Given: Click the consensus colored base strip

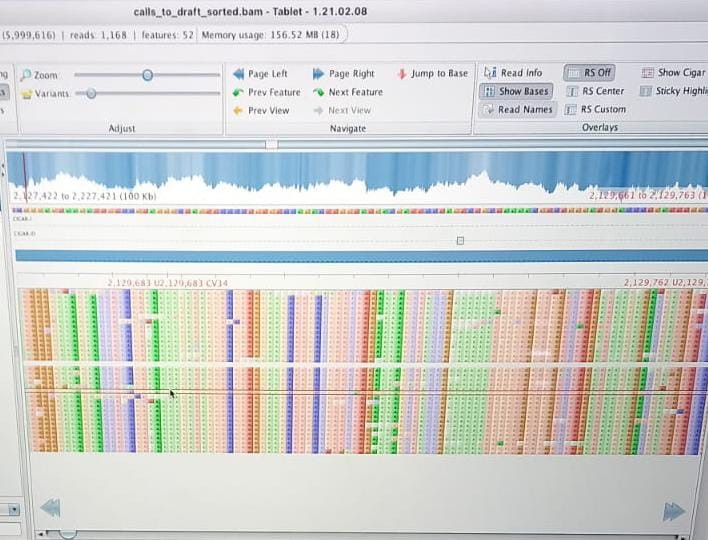Looking at the screenshot, I should point(360,210).
